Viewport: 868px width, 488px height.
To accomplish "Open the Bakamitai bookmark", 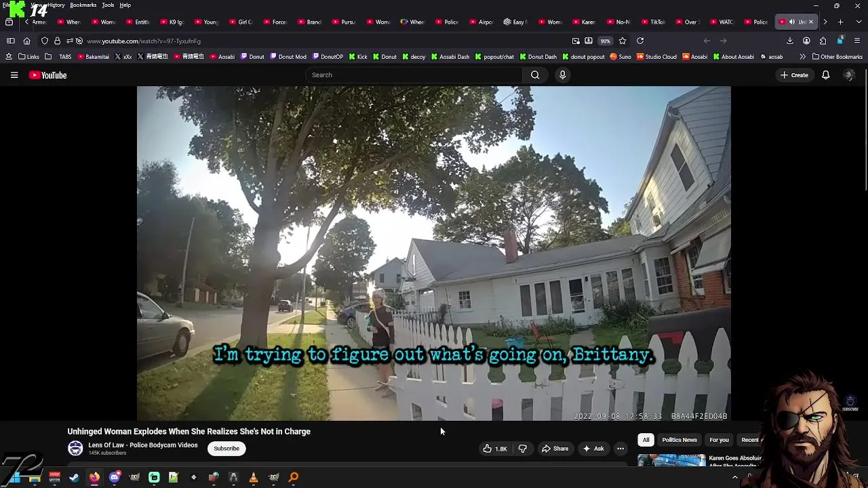I will (x=93, y=57).
